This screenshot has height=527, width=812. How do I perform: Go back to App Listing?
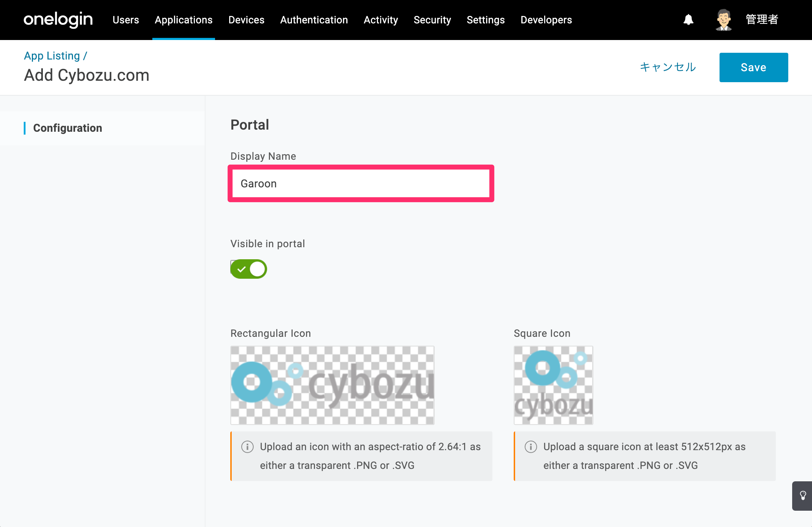click(x=52, y=56)
